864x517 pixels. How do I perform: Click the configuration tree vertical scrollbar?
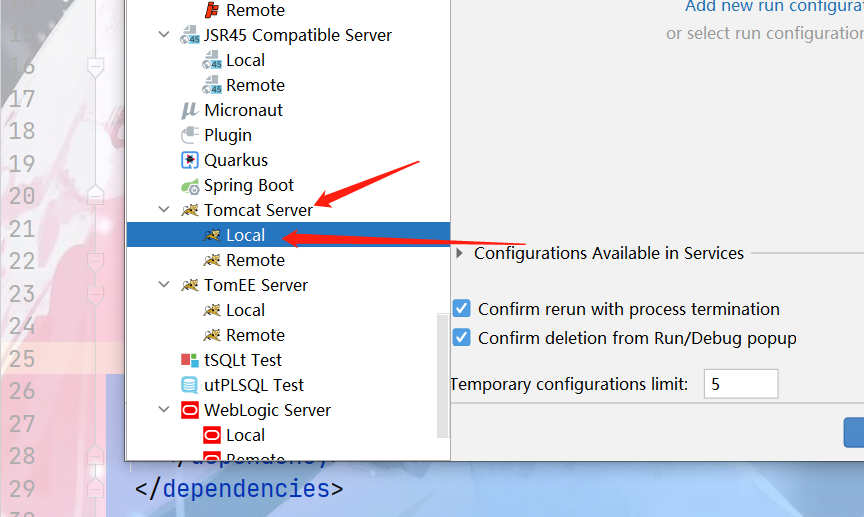[x=442, y=375]
